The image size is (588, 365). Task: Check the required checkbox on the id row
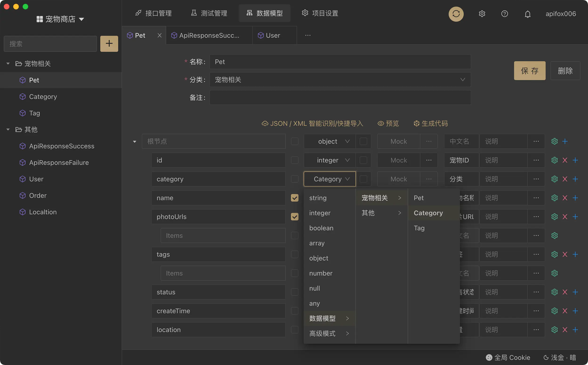294,160
